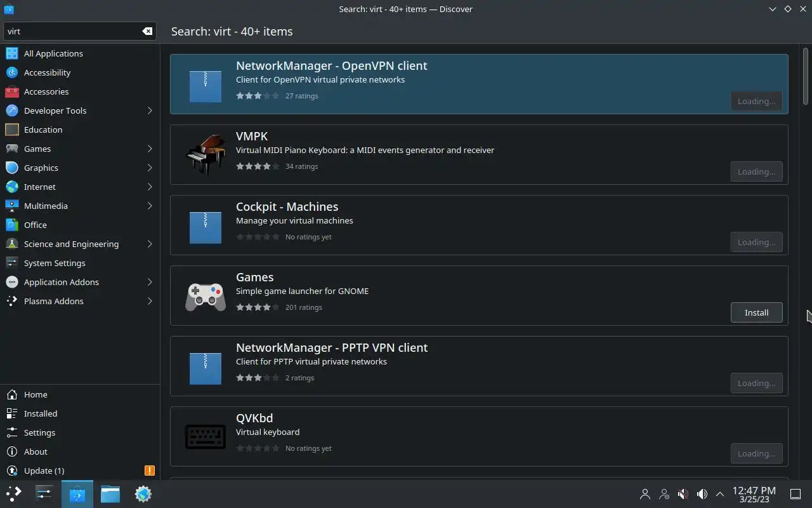This screenshot has width=812, height=508.
Task: Click the orange update warning badge
Action: click(x=150, y=471)
